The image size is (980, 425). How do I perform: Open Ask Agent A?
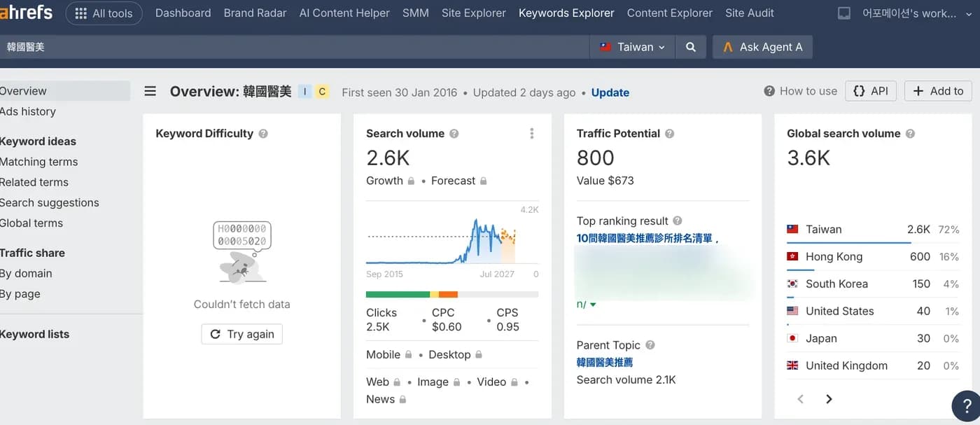click(762, 47)
